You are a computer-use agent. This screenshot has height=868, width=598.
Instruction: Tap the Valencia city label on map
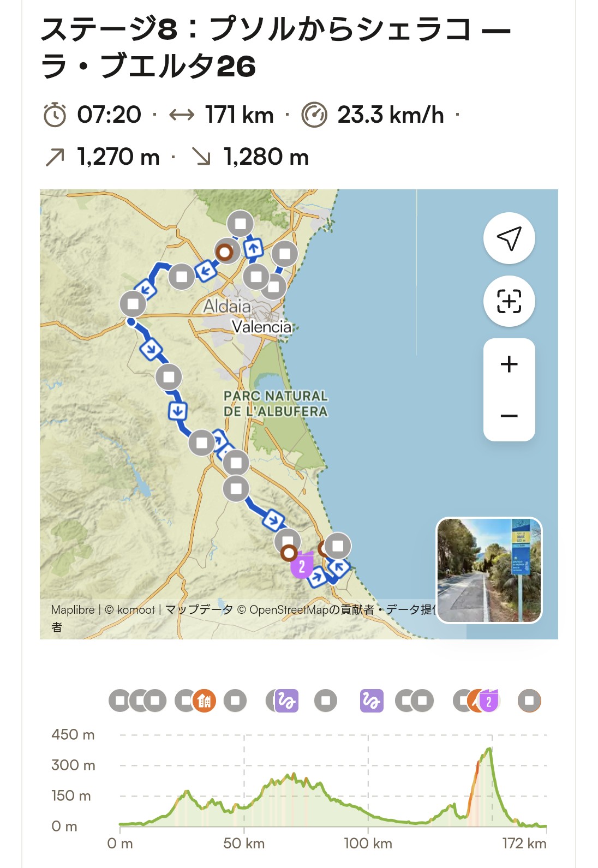[x=262, y=327]
